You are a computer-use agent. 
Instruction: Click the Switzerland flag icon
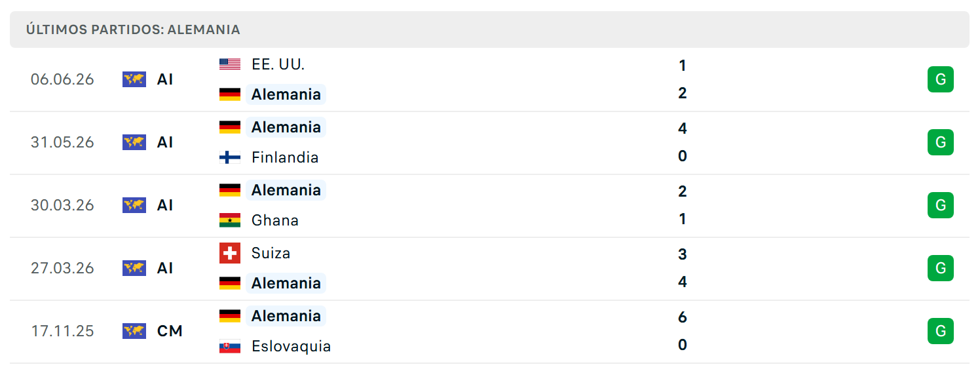(x=230, y=253)
